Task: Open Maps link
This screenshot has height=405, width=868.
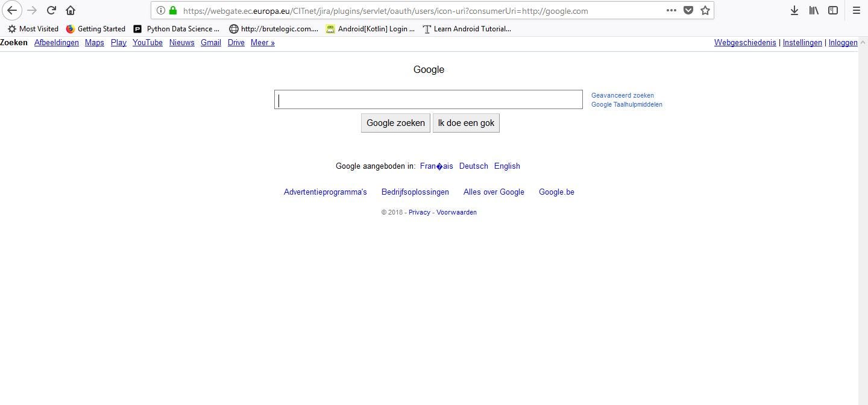Action: [x=95, y=43]
